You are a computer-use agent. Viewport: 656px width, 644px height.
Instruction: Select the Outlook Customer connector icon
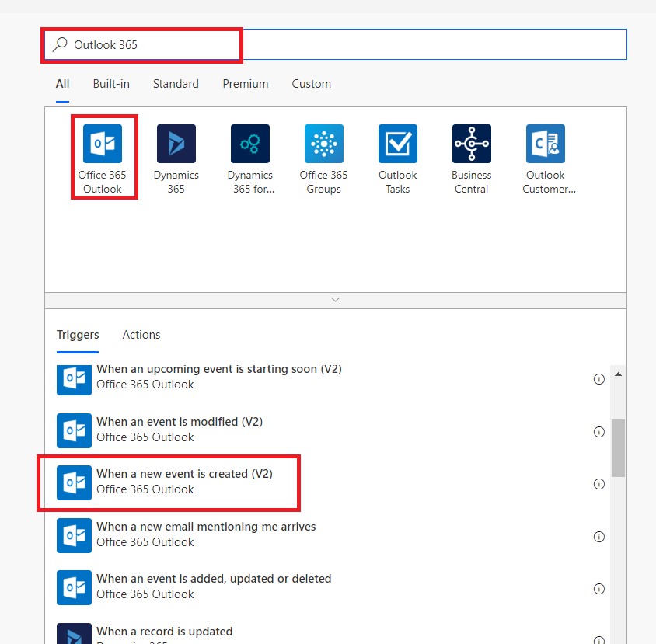click(x=545, y=144)
